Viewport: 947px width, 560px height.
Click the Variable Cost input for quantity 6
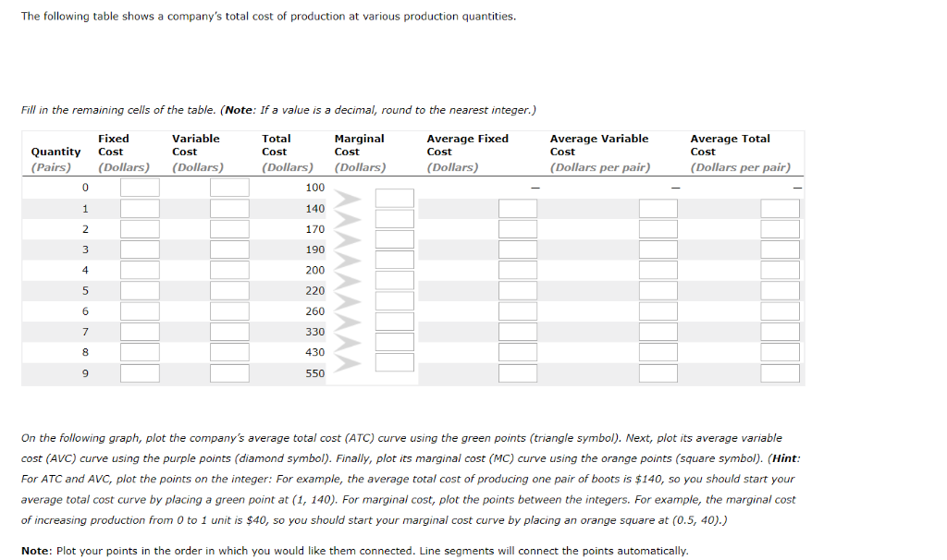230,310
